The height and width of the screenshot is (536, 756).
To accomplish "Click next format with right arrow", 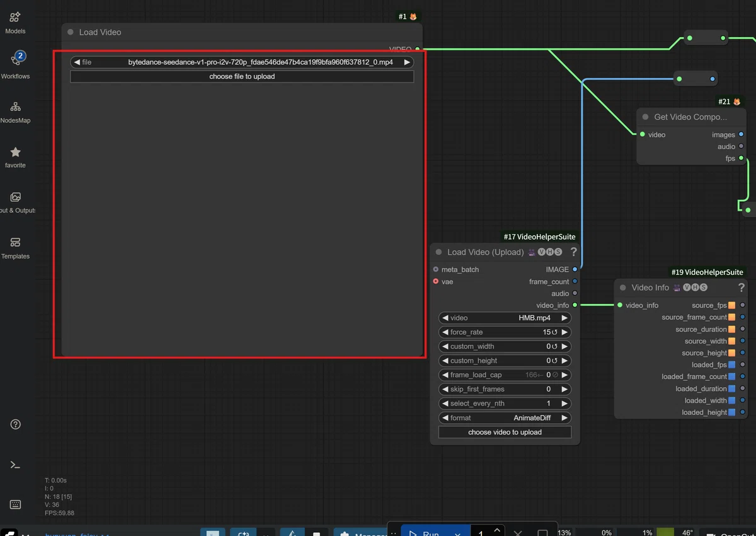I will [564, 418].
